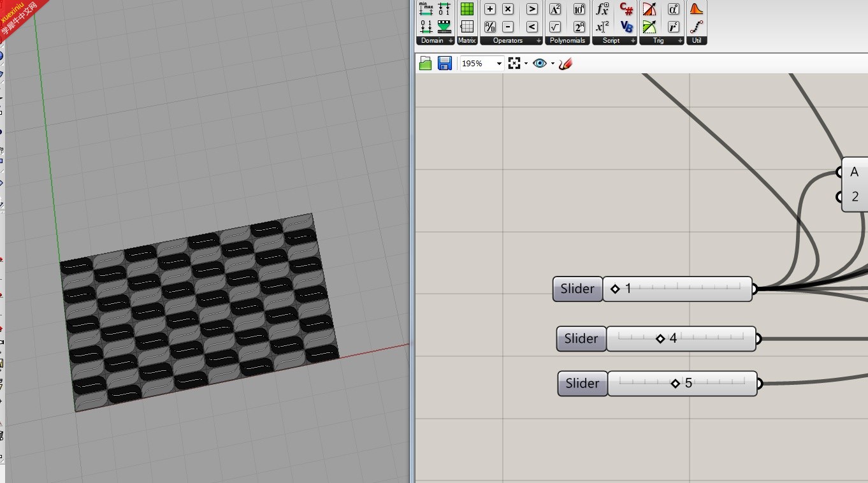Image resolution: width=868 pixels, height=483 pixels.
Task: Click the Slider label with value 1
Action: pos(577,289)
